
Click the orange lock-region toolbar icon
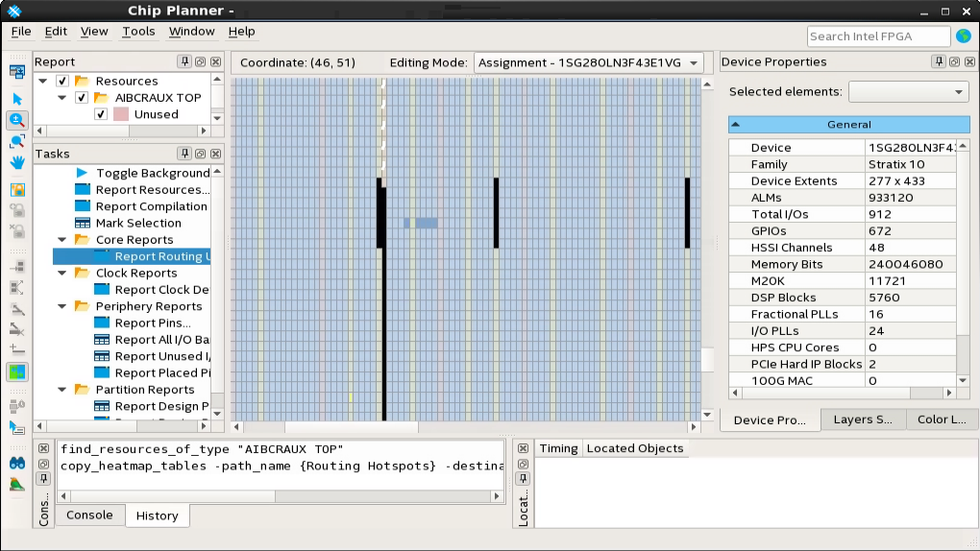17,190
